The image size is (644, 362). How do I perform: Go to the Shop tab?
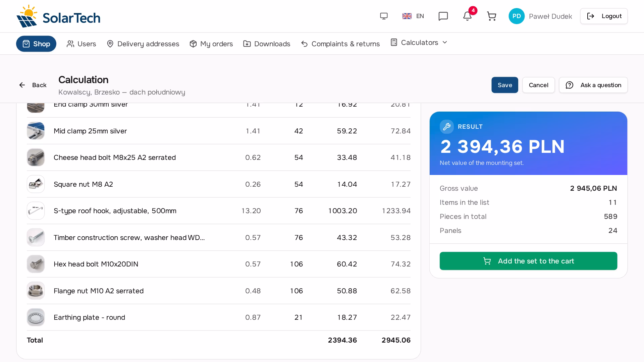pyautogui.click(x=36, y=44)
